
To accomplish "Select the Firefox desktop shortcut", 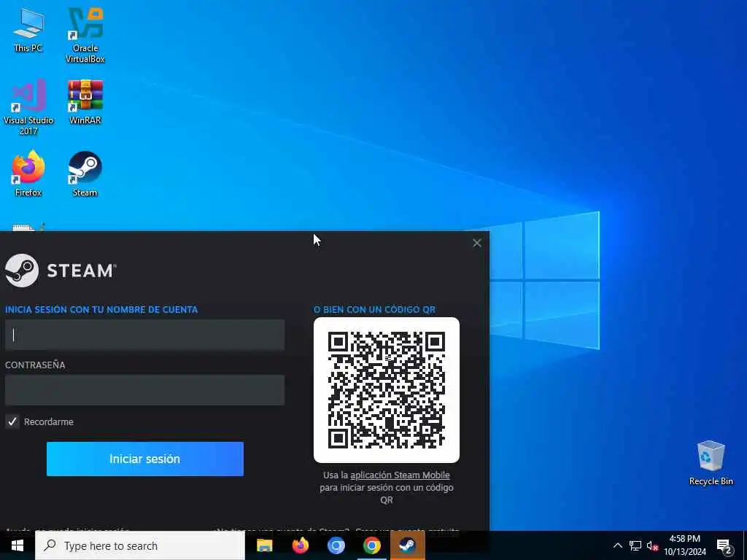I will [28, 174].
